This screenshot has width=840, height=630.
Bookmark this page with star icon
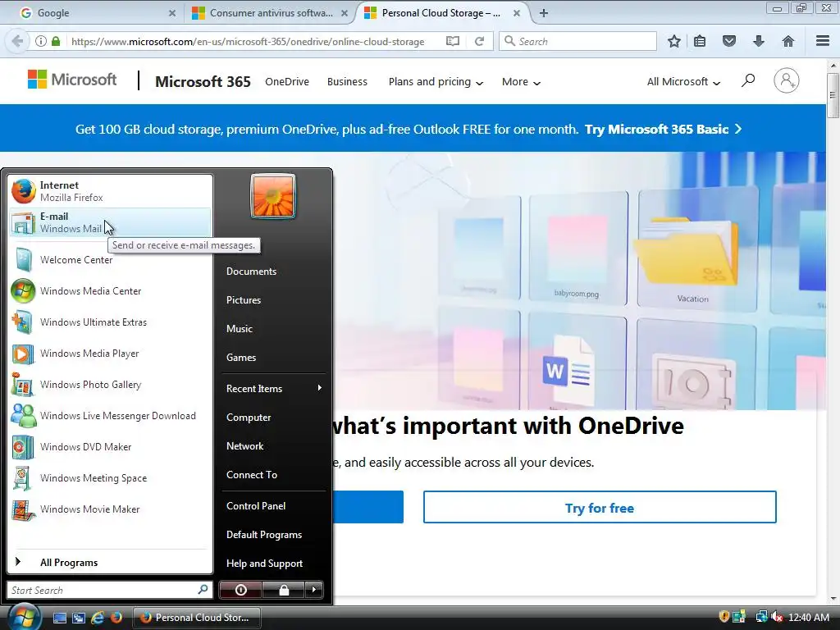point(674,41)
